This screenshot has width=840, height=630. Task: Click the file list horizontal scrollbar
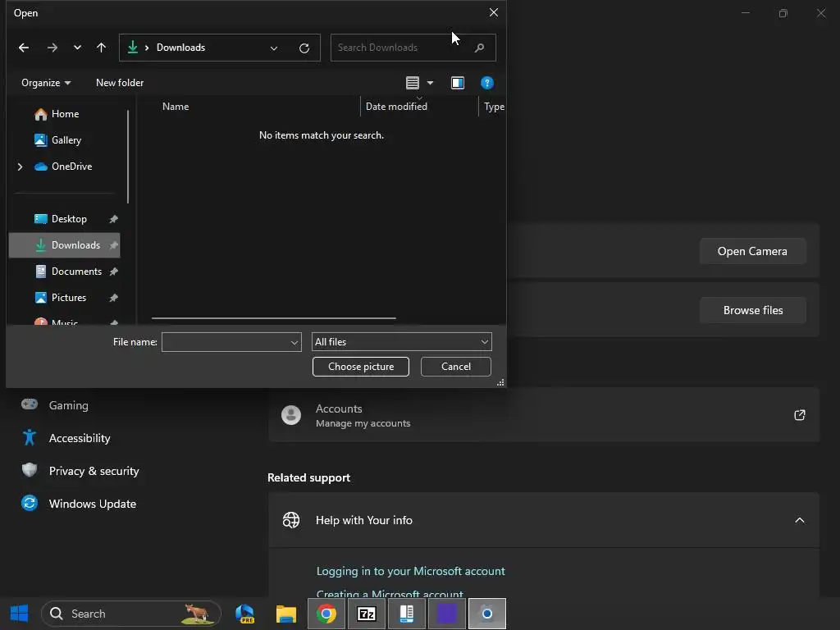[x=274, y=318]
